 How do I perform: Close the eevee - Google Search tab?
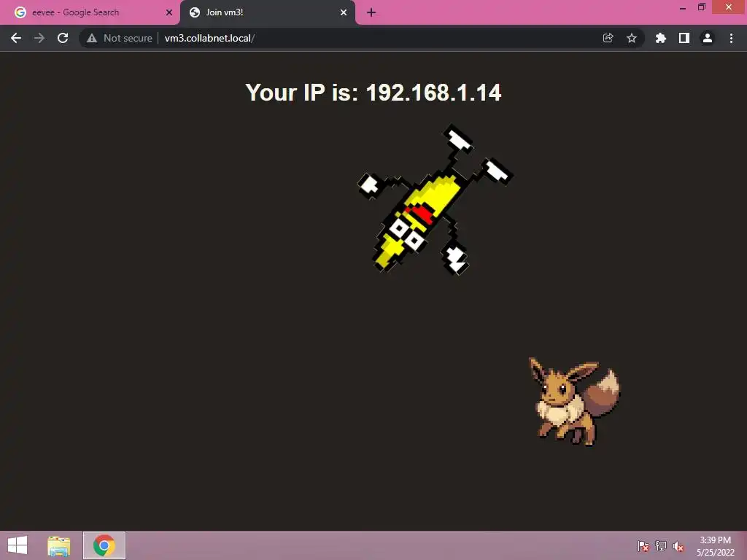coord(169,12)
